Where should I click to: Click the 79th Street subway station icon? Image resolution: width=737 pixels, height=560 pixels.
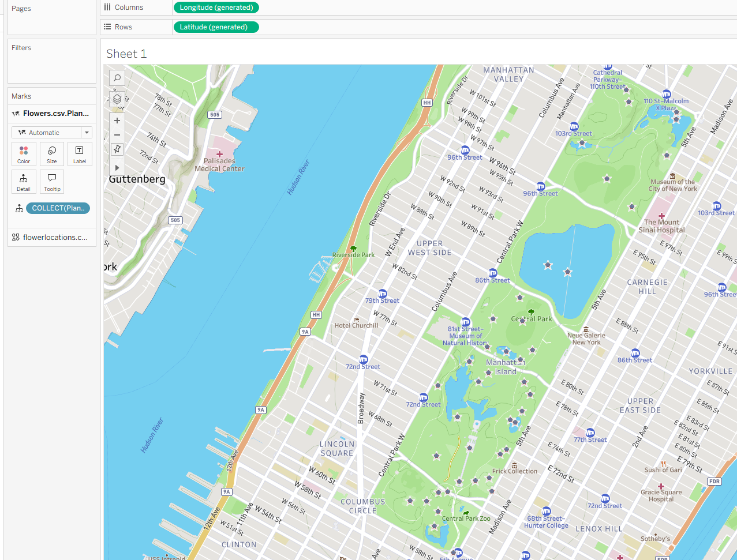[382, 294]
